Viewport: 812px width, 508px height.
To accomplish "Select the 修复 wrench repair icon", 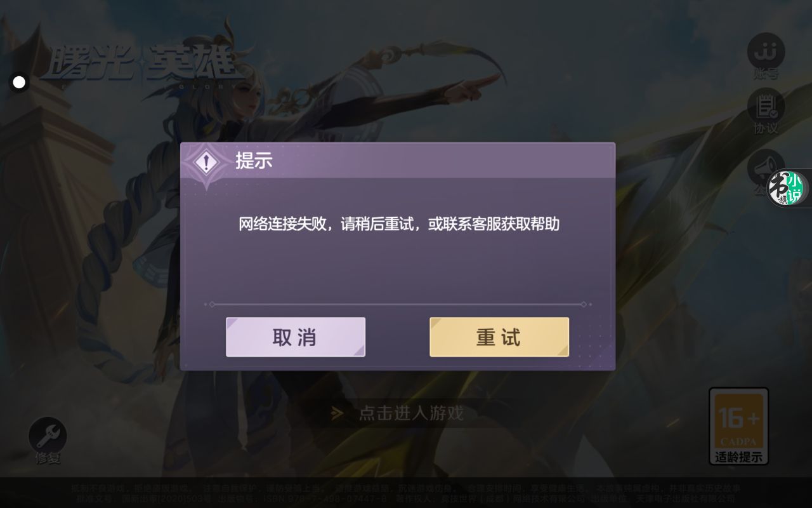I will (x=48, y=435).
